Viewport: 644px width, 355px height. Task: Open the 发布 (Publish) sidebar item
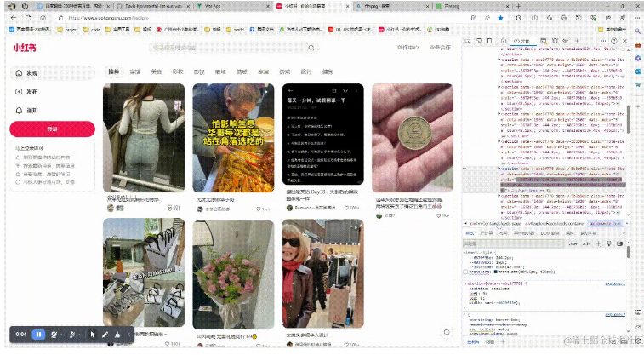click(x=52, y=92)
